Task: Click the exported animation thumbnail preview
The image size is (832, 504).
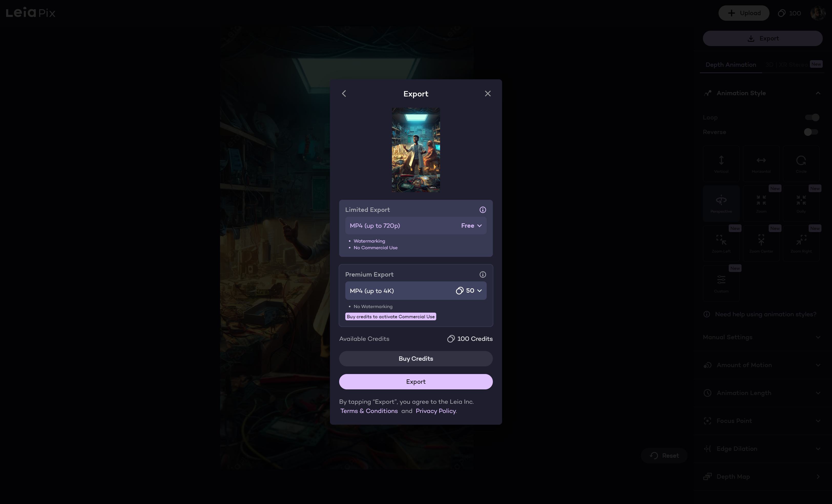Action: (416, 150)
